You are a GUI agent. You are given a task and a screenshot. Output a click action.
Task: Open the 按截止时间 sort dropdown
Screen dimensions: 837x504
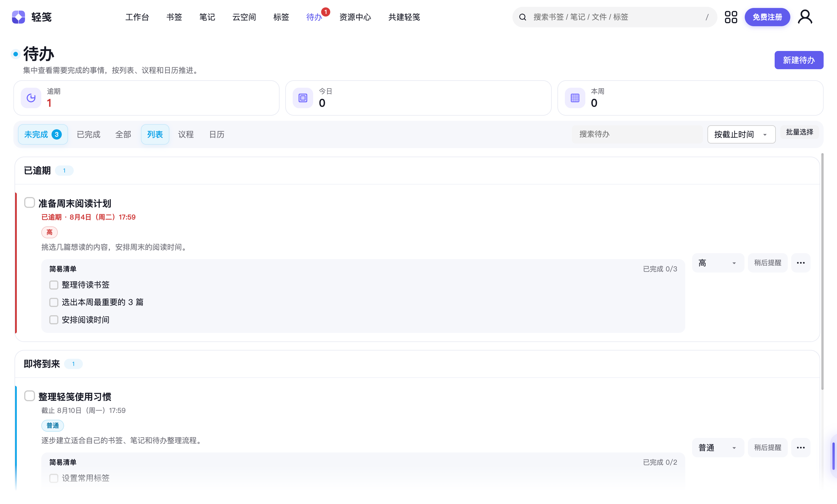[741, 134]
